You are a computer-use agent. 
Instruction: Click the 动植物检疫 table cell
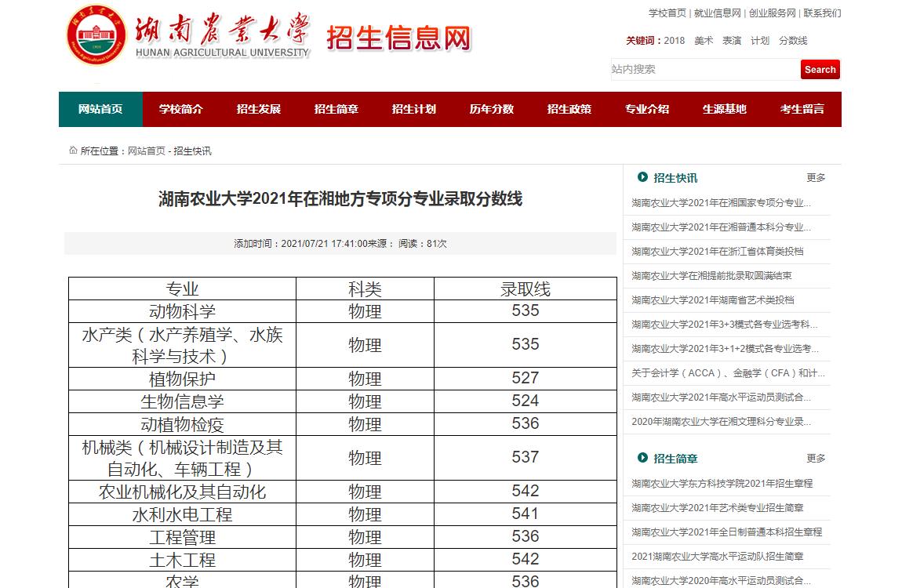pyautogui.click(x=182, y=424)
